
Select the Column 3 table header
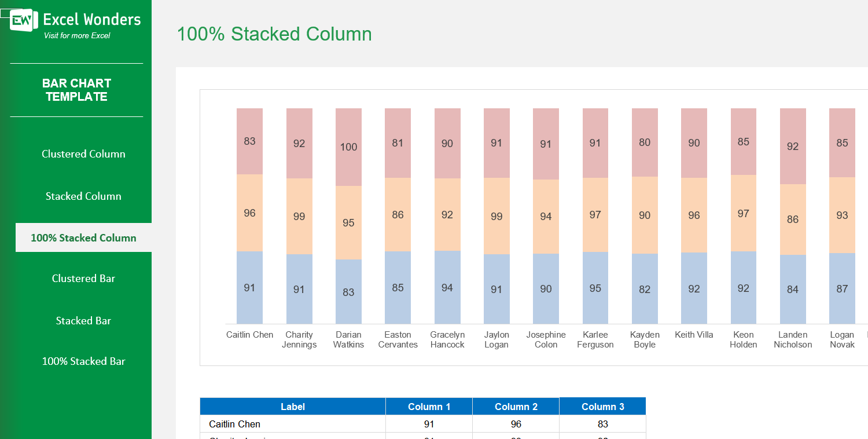click(602, 407)
